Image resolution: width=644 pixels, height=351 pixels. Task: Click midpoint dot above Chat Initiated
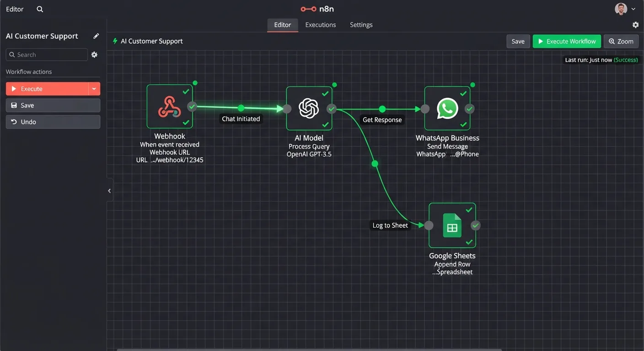241,108
